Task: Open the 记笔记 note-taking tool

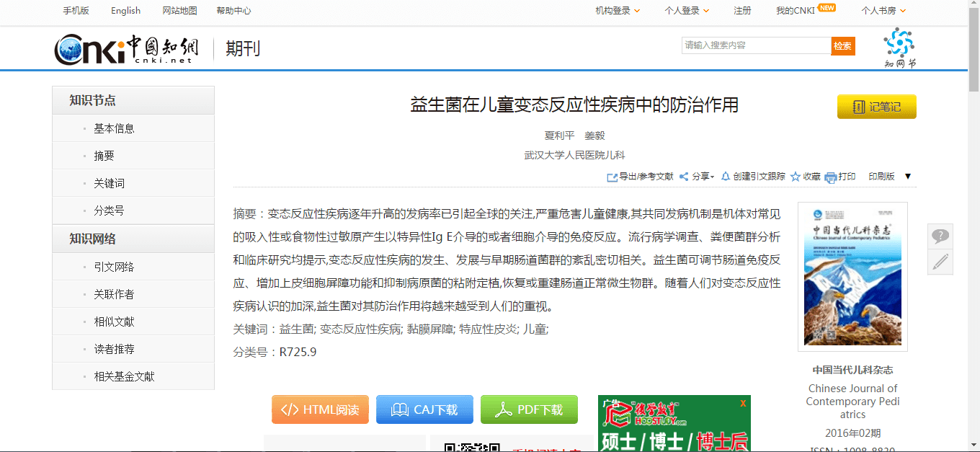Action: pos(876,106)
